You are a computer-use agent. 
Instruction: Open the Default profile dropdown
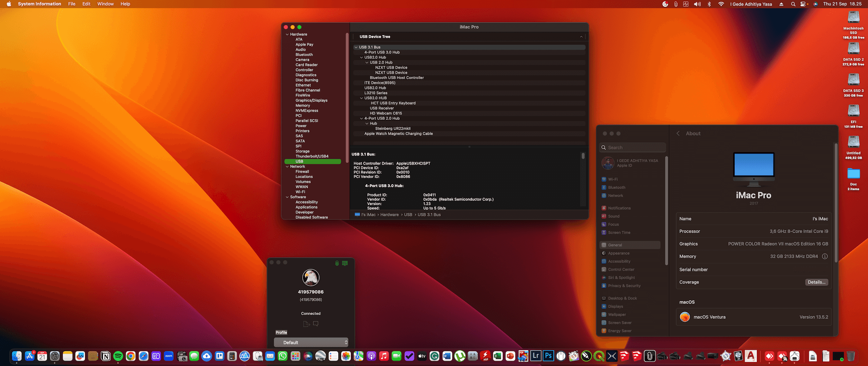311,343
